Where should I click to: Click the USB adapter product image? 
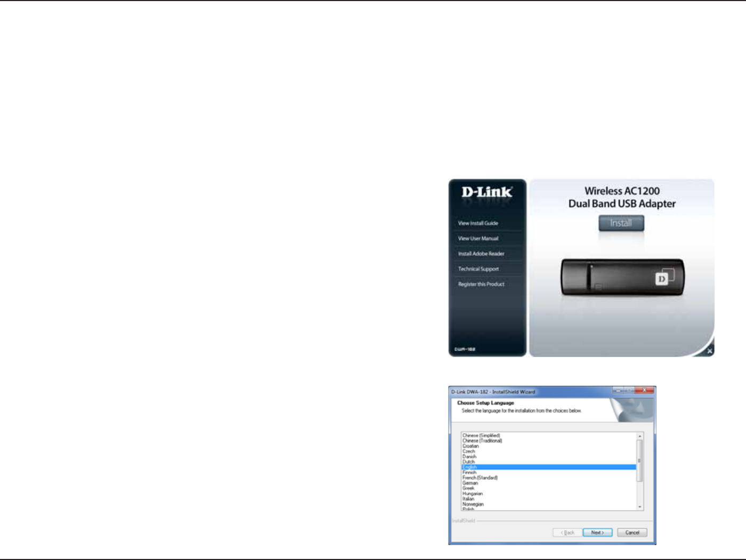click(622, 277)
